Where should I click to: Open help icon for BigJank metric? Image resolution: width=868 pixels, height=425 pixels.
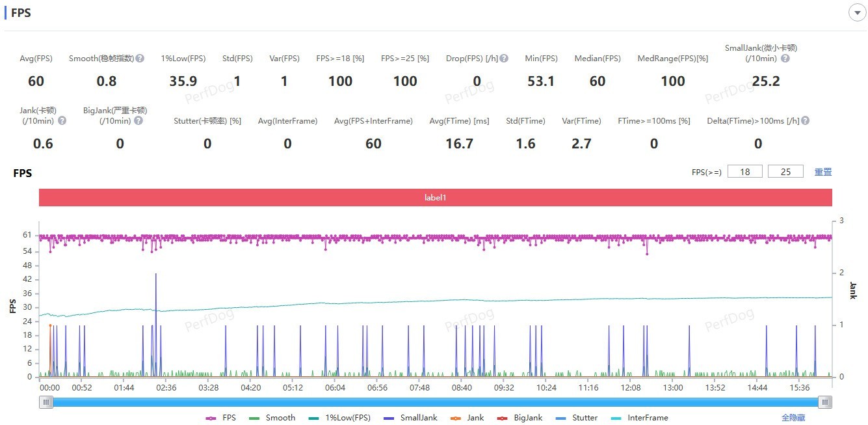pos(138,120)
